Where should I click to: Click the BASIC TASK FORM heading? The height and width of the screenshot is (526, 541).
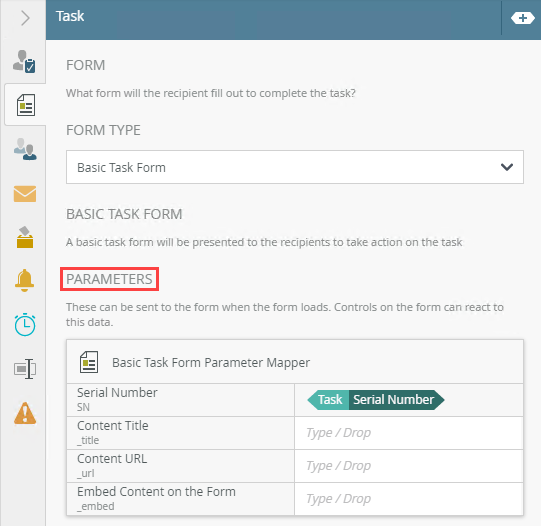124,214
